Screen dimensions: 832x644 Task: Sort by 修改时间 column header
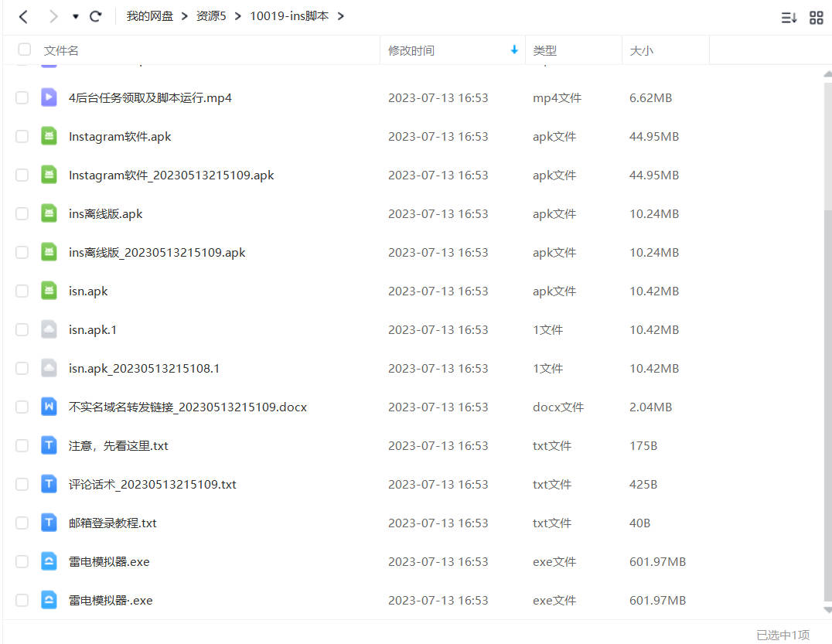click(411, 50)
